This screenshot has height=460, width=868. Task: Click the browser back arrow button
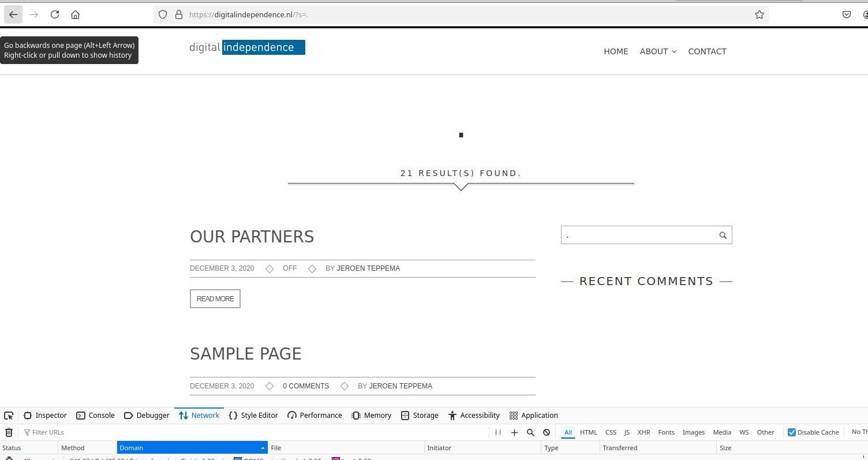click(13, 14)
